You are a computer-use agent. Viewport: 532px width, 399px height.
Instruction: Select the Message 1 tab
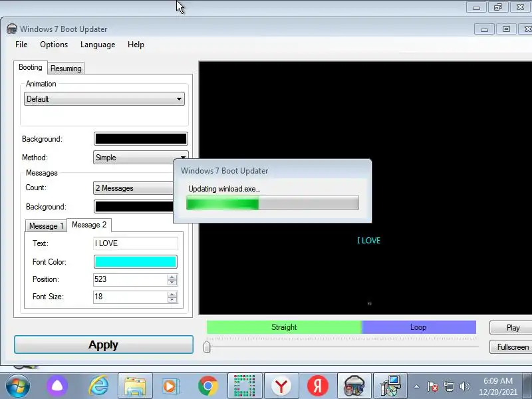point(46,226)
